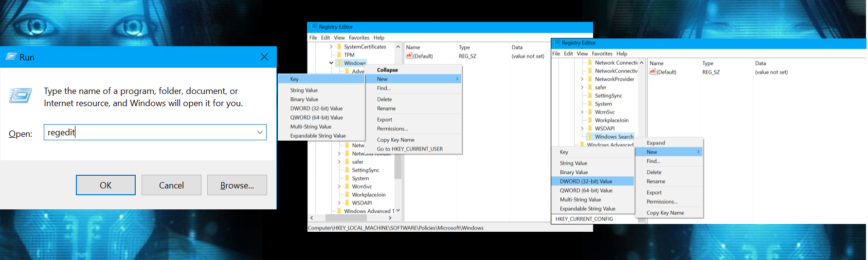
Task: Expand WcmSvc key in Registry Editor with Collapse menu
Action: point(340,186)
